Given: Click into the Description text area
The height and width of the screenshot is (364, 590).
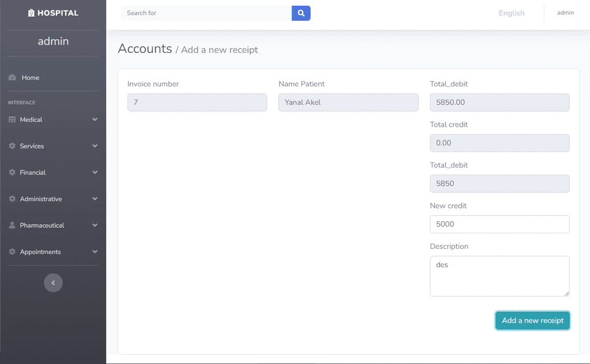Looking at the screenshot, I should click(x=500, y=276).
